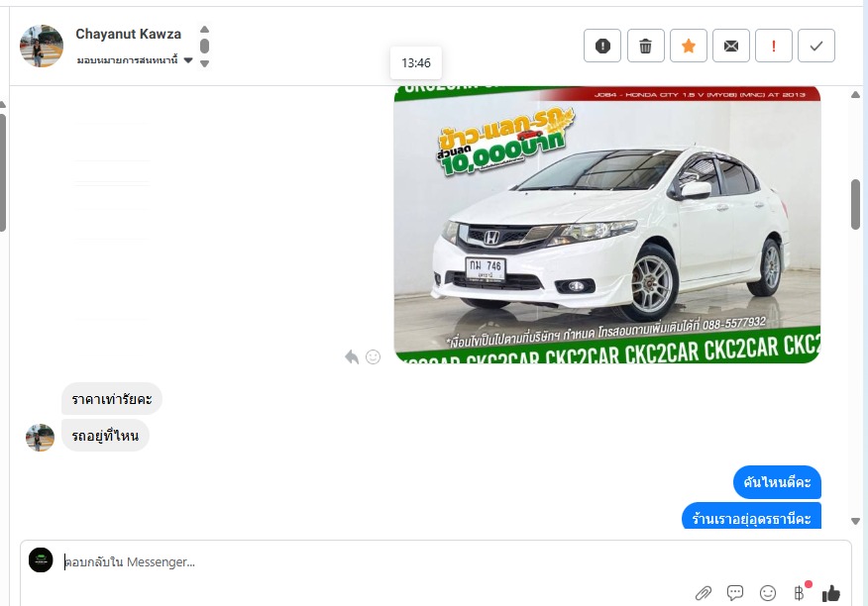
Task: Open the assign conversation dropdown
Action: point(135,59)
